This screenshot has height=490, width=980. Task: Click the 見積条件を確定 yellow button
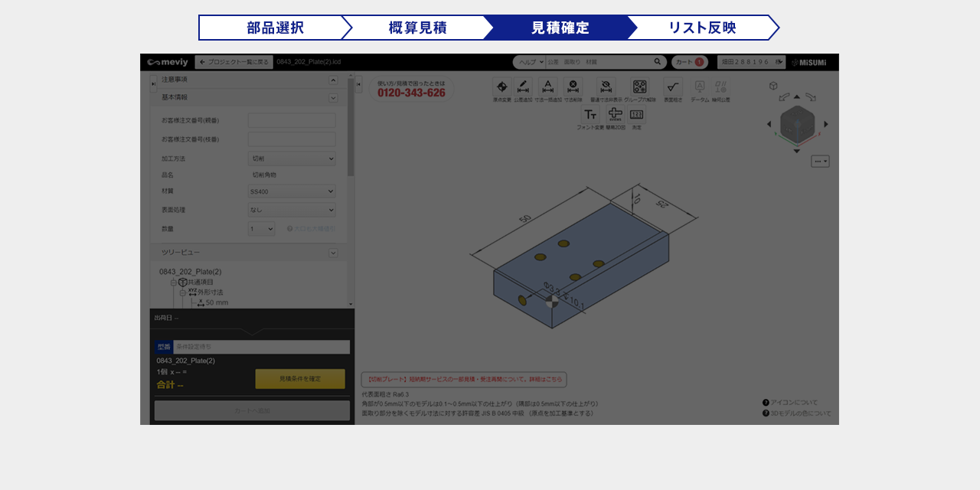[x=300, y=379]
